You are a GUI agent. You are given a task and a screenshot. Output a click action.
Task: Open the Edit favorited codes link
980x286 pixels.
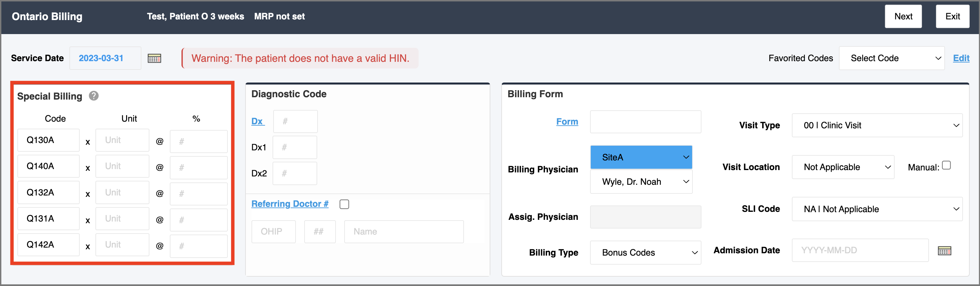point(961,58)
